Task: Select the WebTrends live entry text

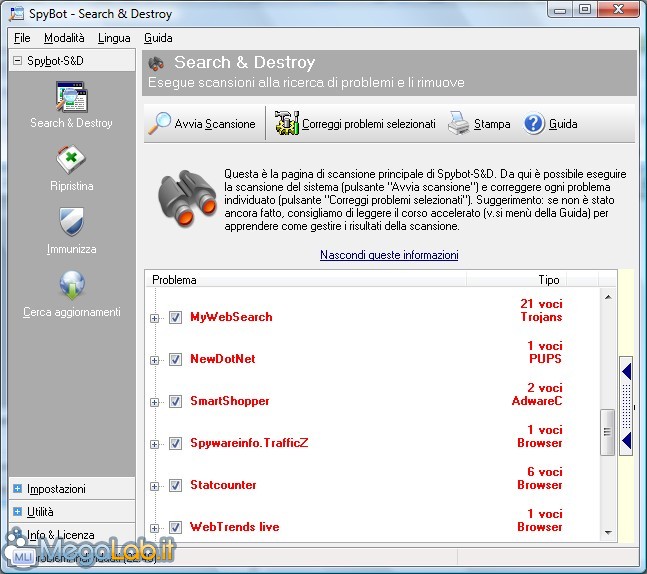Action: click(234, 527)
